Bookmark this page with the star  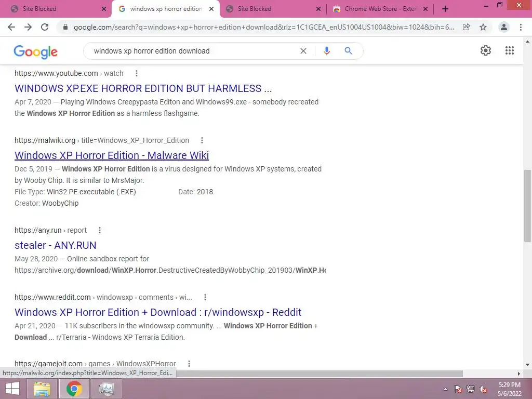click(x=483, y=27)
